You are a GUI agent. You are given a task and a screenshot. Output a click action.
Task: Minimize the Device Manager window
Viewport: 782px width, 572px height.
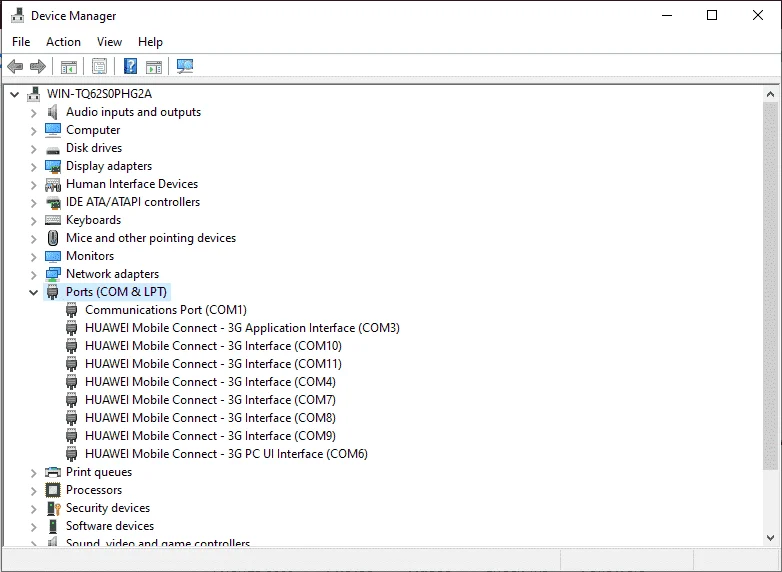click(667, 15)
